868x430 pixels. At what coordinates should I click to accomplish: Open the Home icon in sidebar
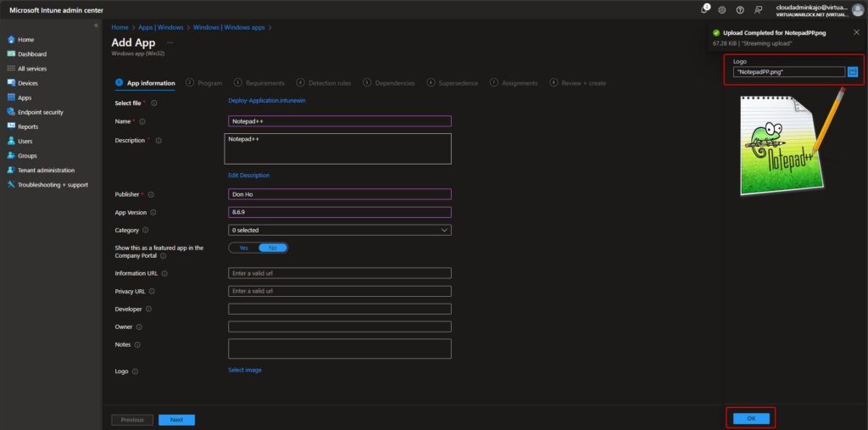(11, 40)
